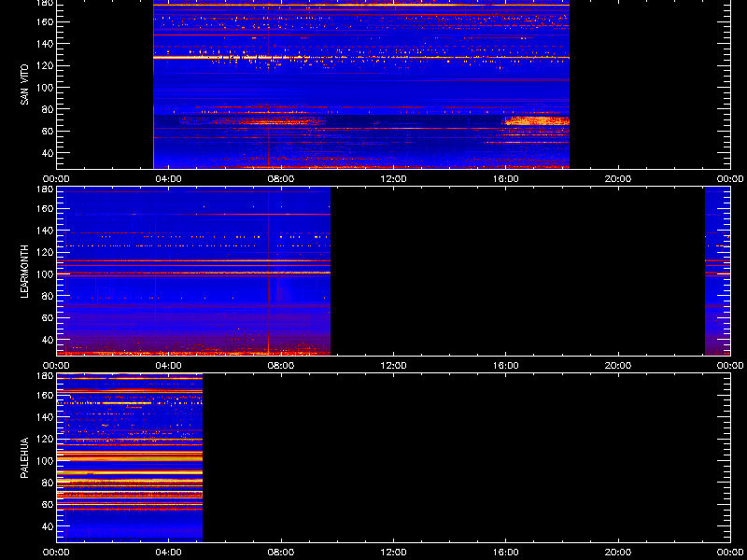The width and height of the screenshot is (747, 560).
Task: Select 20:00 tick label under San Vito plot
Action: pos(618,179)
